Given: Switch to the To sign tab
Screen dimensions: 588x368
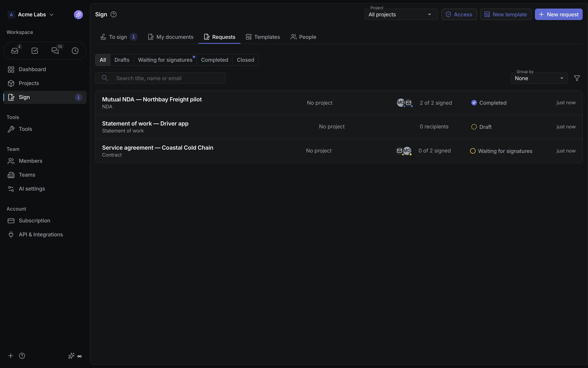Looking at the screenshot, I should [119, 37].
